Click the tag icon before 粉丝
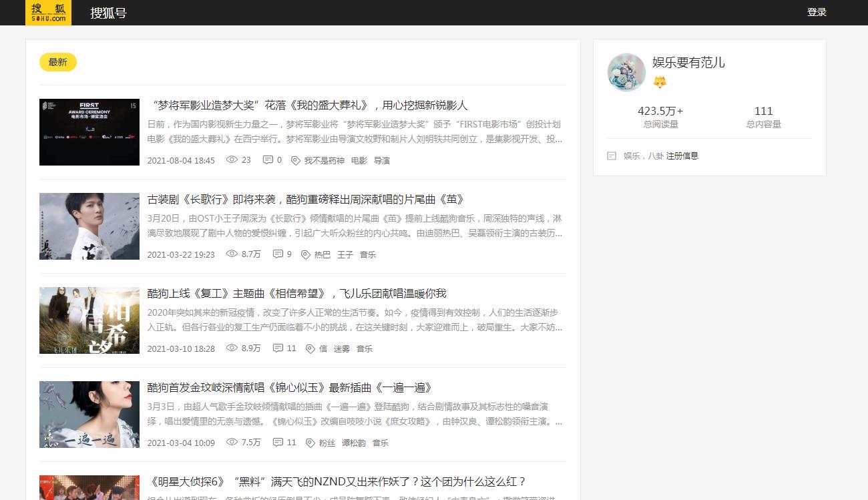The image size is (868, 500). click(310, 443)
